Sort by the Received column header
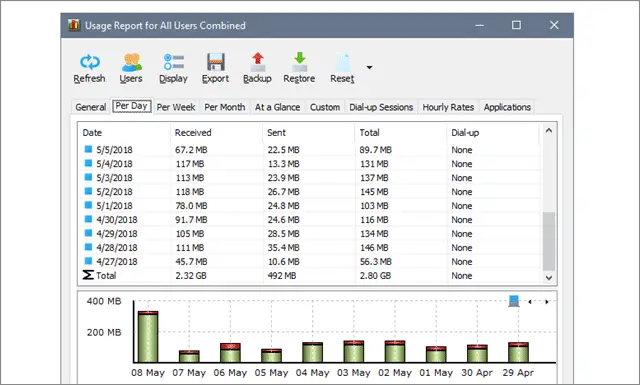640x385 pixels. pos(216,133)
